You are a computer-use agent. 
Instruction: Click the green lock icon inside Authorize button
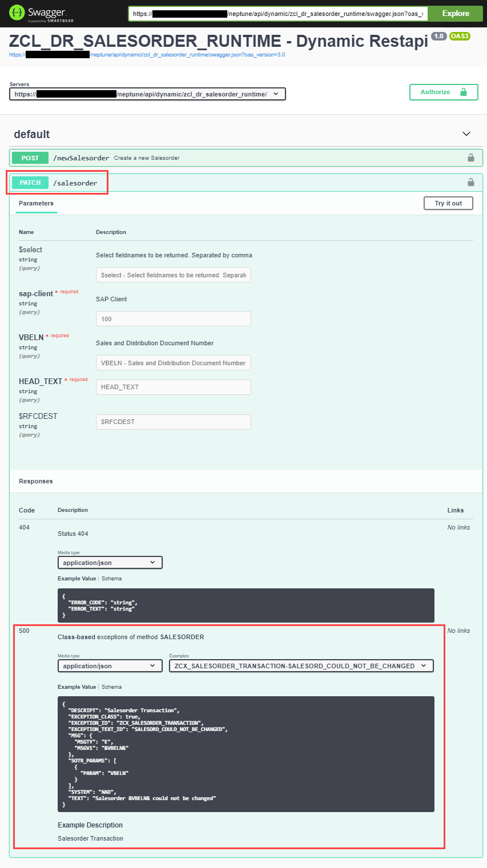pos(462,92)
